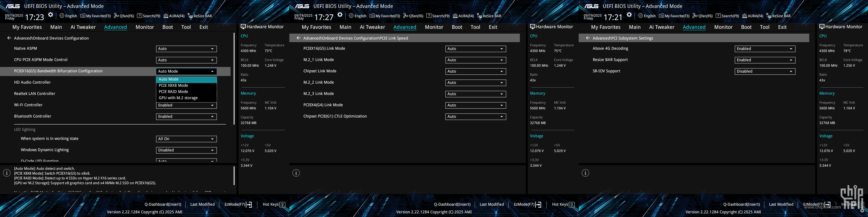Click Q-Dashboard(Insert) in the 17:21 screen

click(741, 205)
